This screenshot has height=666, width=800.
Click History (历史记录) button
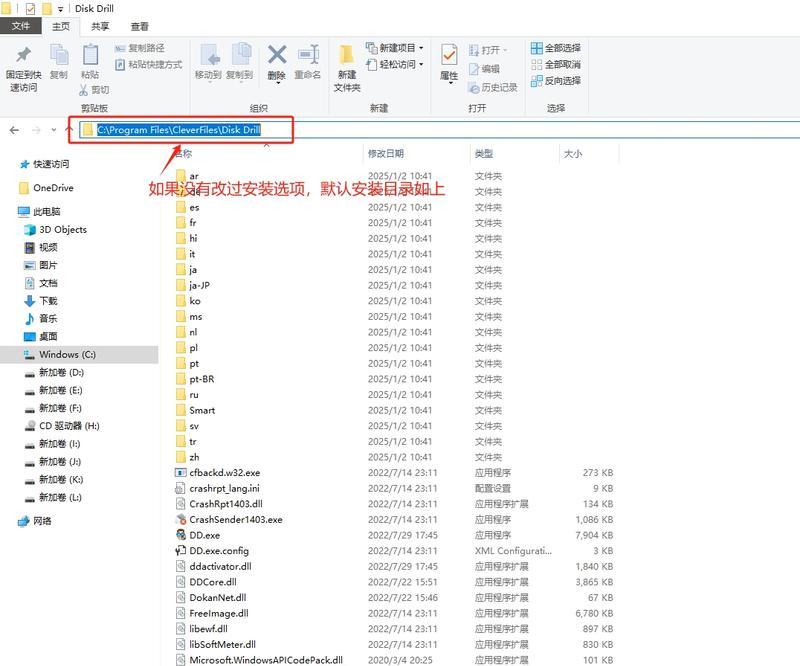(493, 88)
